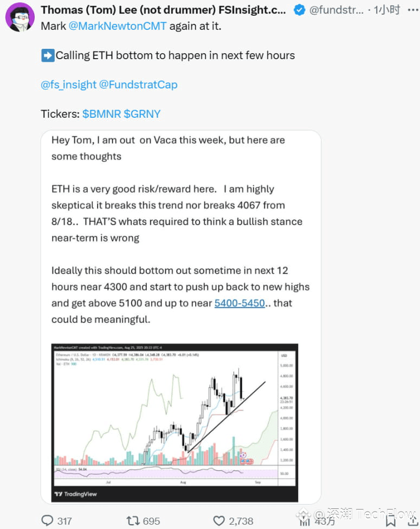View tweet analytics bar chart icon
The image size is (420, 529).
tap(305, 521)
